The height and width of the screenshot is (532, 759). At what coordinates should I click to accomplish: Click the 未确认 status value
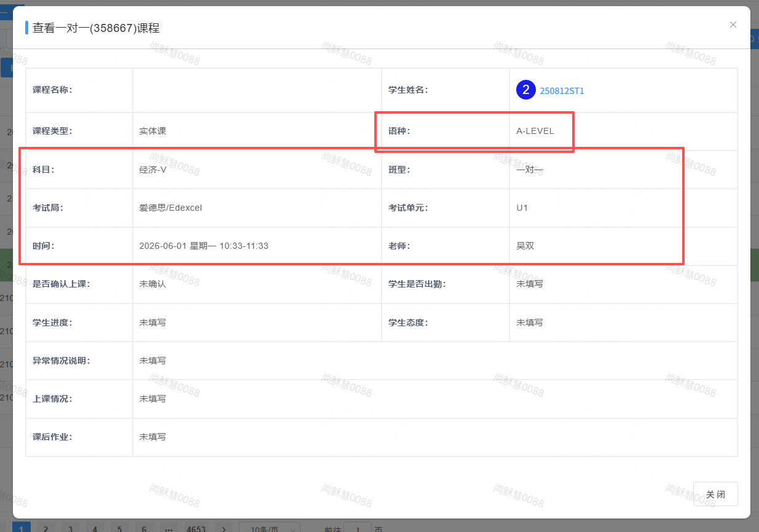click(152, 284)
